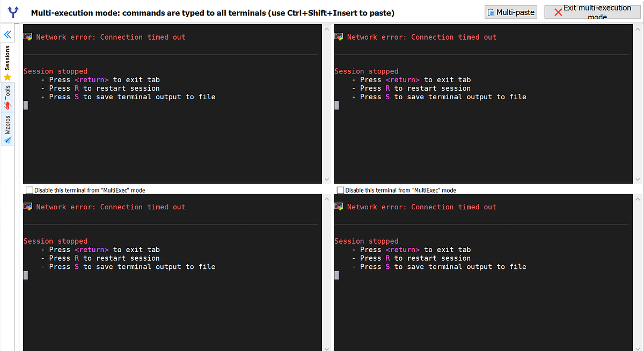Open the Tools sidebar tab

point(8,93)
